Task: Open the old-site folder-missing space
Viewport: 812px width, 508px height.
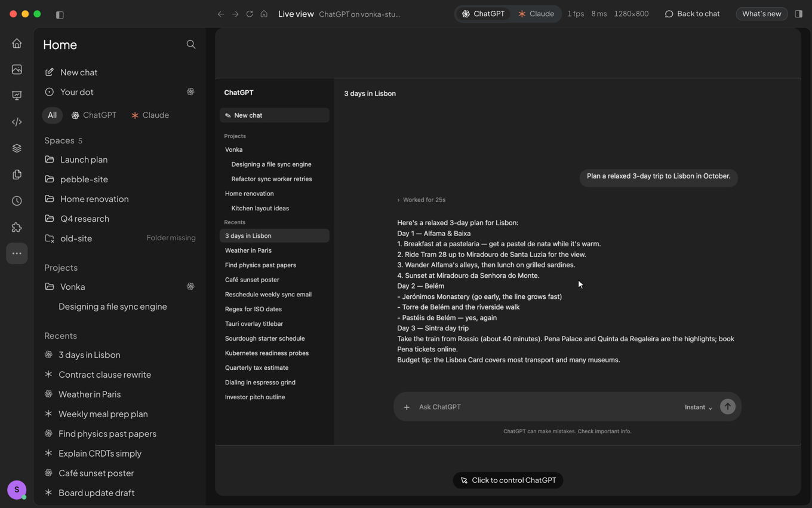Action: click(120, 238)
